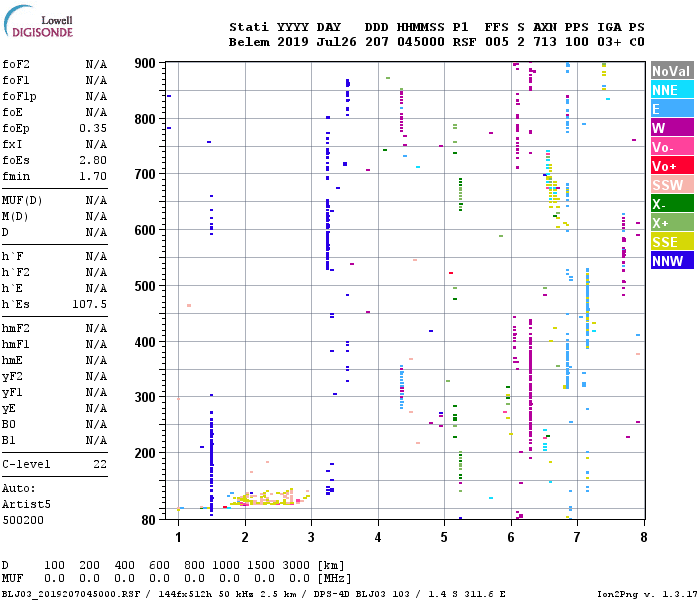Click the h`F2 parameter label
The height and width of the screenshot is (600, 700).
[16, 272]
